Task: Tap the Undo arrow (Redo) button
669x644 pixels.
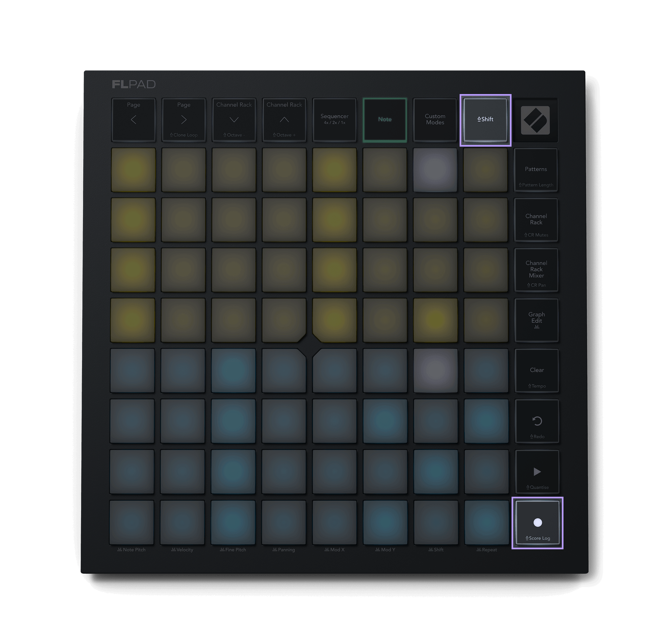Action: click(537, 421)
